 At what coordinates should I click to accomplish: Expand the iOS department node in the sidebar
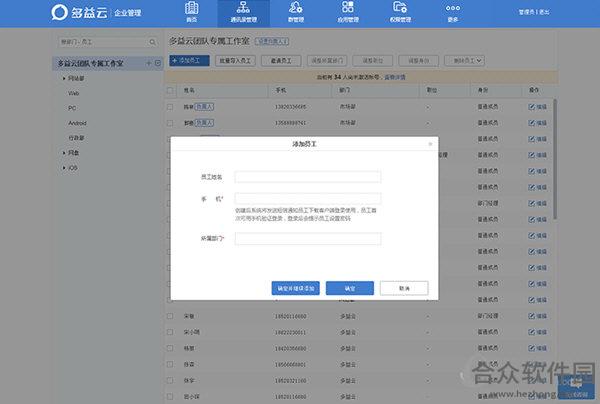pos(64,168)
